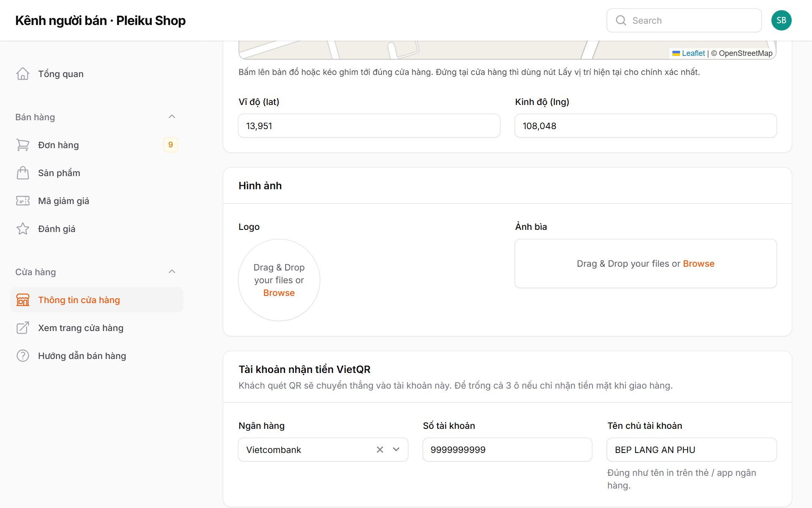Click the Đơn hàng cart icon
Screen dimensions: 812x508
23,145
